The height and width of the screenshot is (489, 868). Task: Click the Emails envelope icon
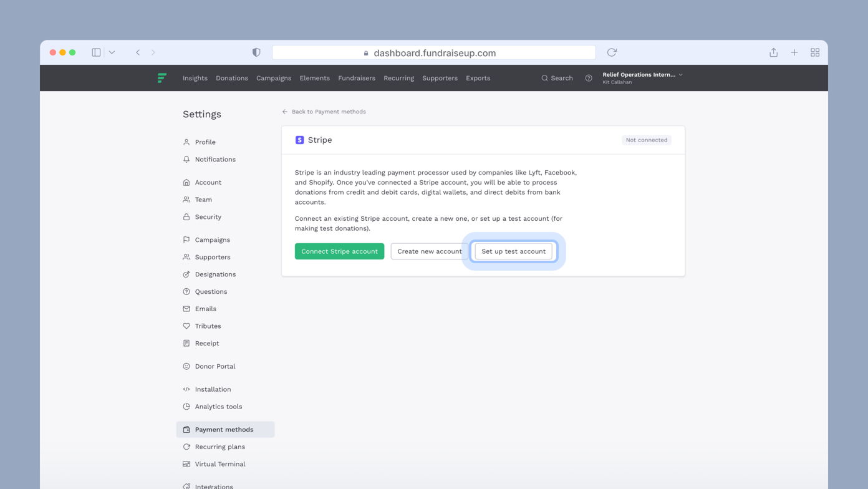[x=186, y=309]
